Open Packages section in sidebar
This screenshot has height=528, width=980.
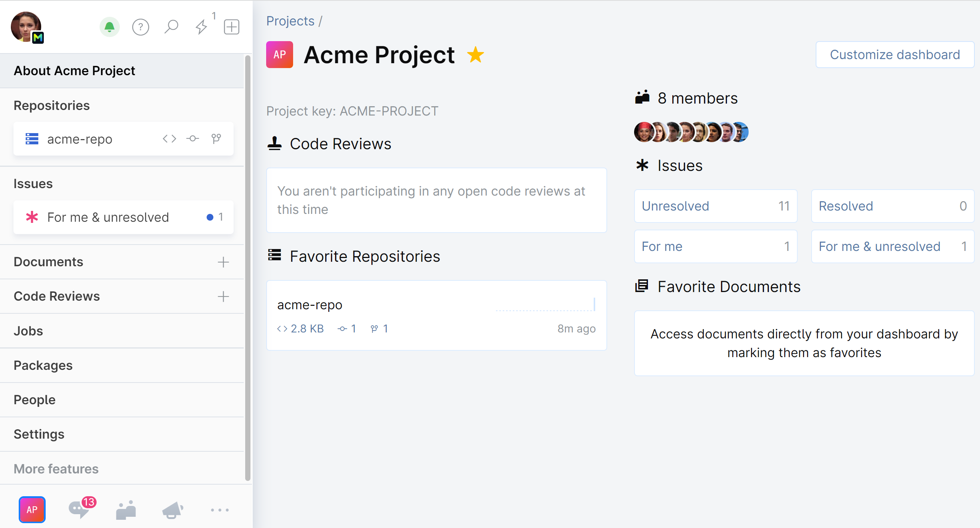pyautogui.click(x=43, y=365)
